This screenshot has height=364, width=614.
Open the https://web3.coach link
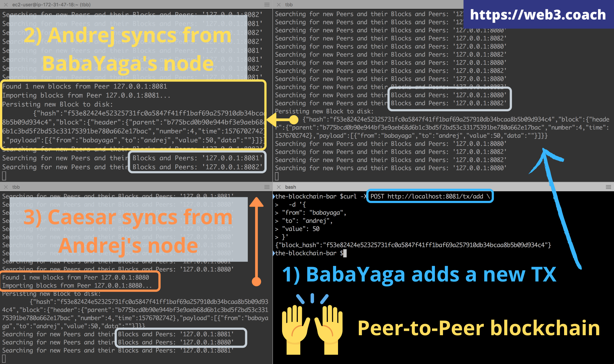[x=538, y=15]
